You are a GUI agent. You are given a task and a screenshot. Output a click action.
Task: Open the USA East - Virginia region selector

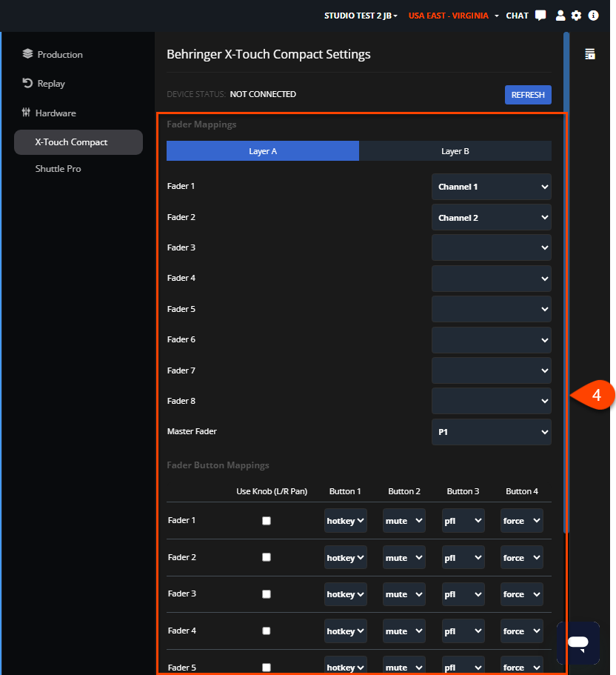click(x=453, y=16)
